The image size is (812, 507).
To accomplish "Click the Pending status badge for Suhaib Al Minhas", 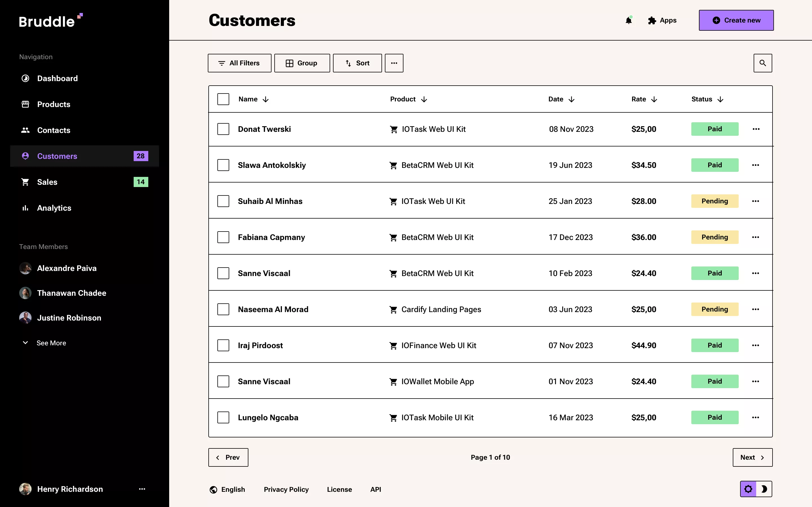I will pyautogui.click(x=714, y=201).
